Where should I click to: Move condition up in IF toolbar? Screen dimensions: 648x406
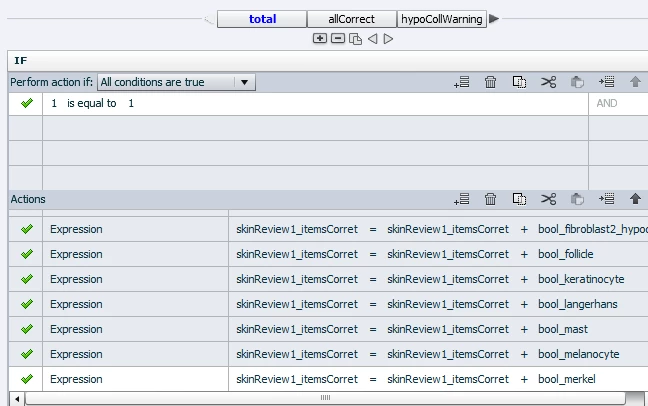click(635, 82)
